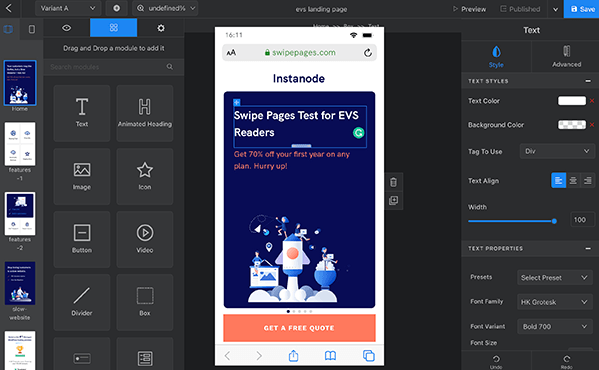Open dropdown arrow next to Published
The image size is (599, 370).
point(555,9)
